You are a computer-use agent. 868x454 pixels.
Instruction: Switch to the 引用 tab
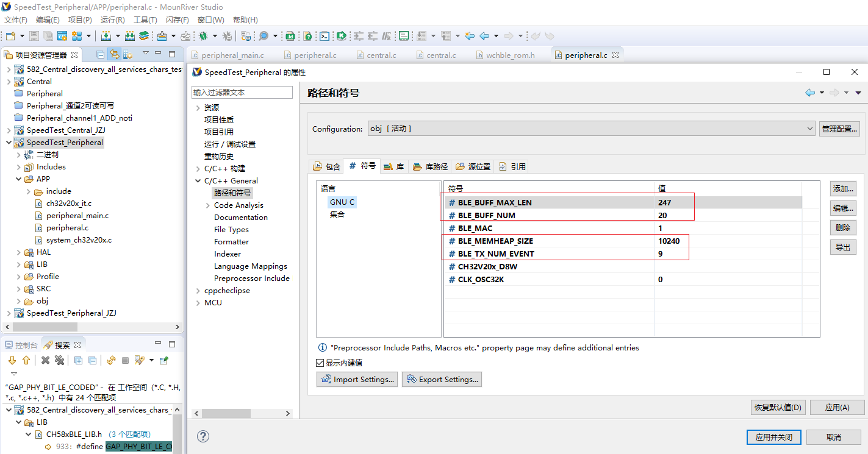tap(512, 166)
